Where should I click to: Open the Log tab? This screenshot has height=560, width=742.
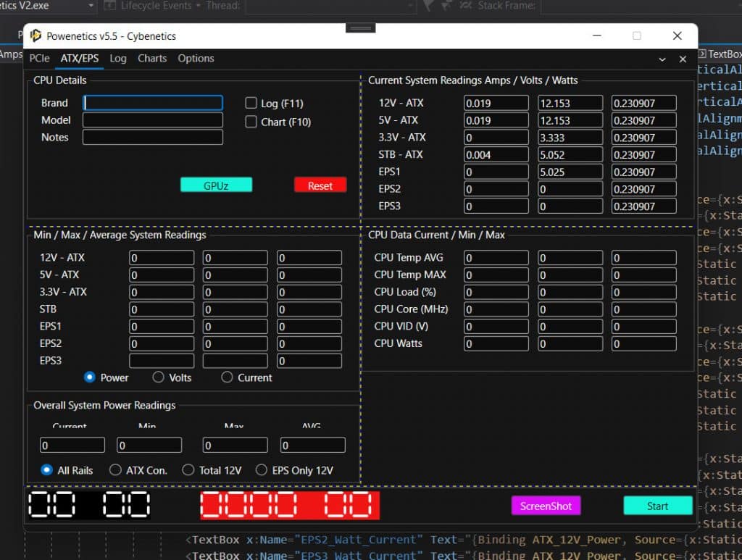118,58
